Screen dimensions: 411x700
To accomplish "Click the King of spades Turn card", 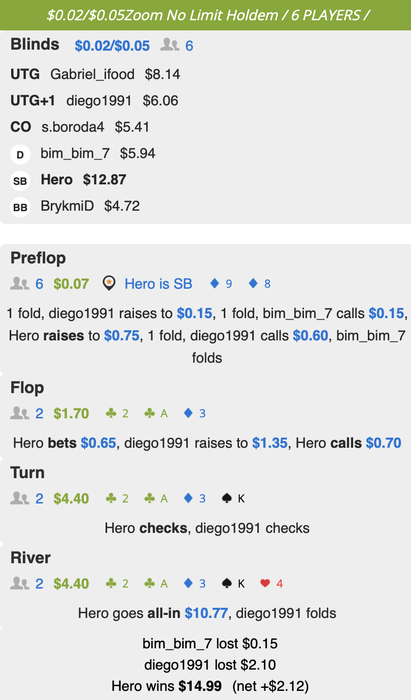I will (233, 498).
